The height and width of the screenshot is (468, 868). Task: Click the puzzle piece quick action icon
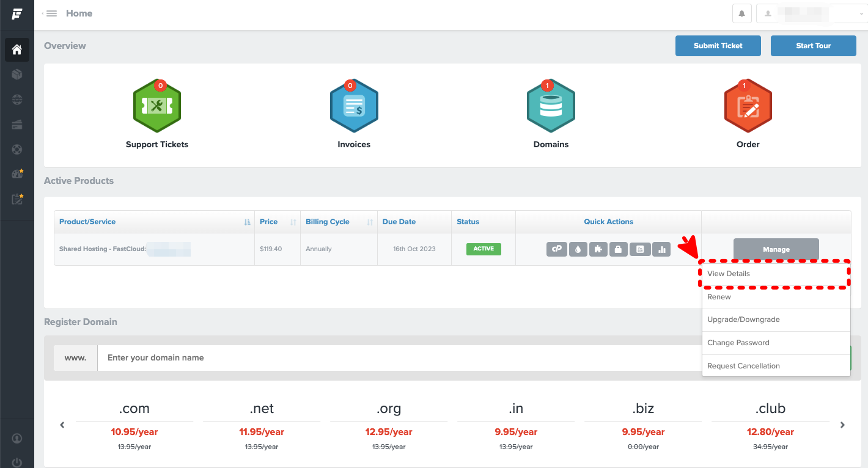pyautogui.click(x=598, y=249)
